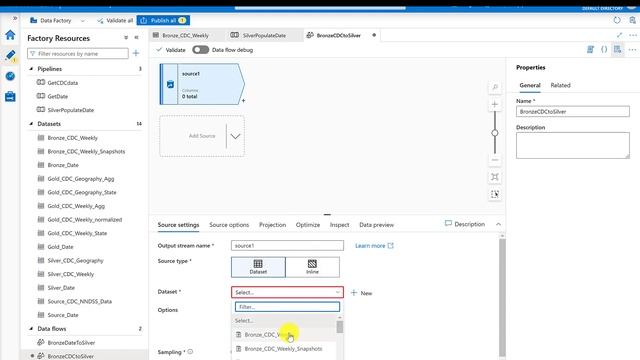
Task: Collapse the Datasets tree section
Action: [31, 124]
